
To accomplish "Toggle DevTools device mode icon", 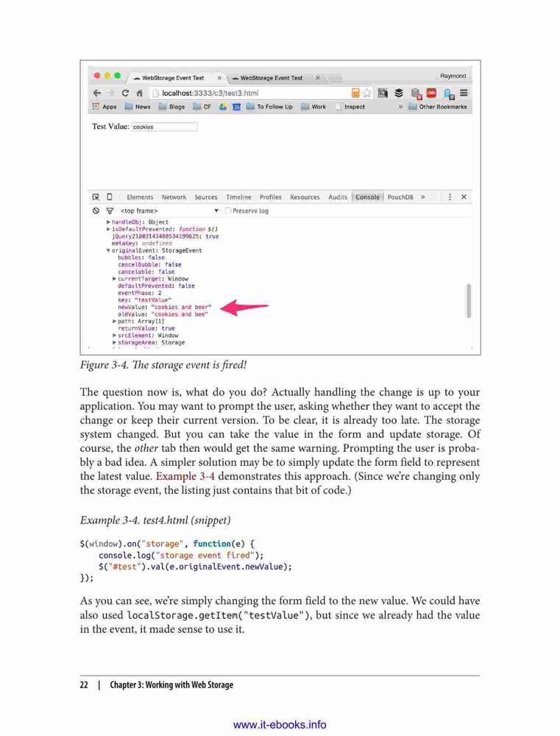I will [110, 197].
